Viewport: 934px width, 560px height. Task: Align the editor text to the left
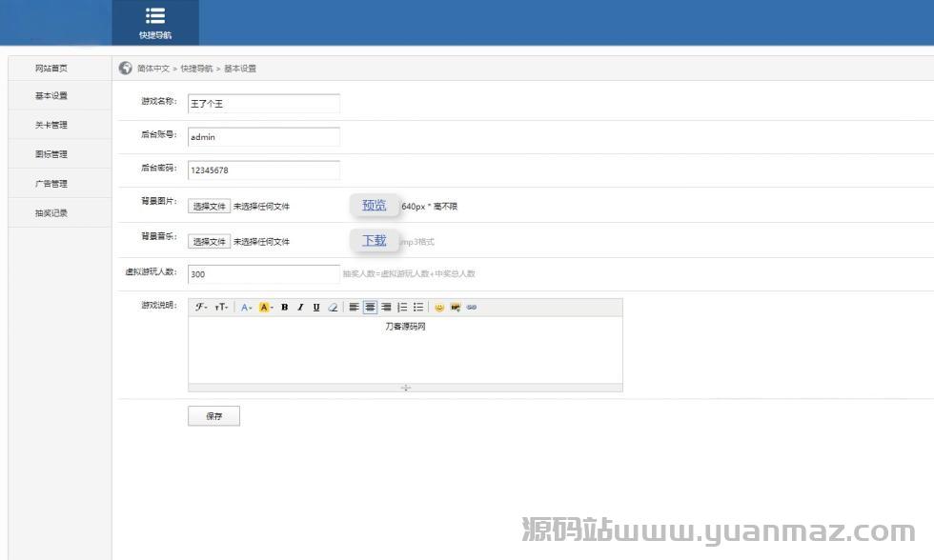click(354, 308)
